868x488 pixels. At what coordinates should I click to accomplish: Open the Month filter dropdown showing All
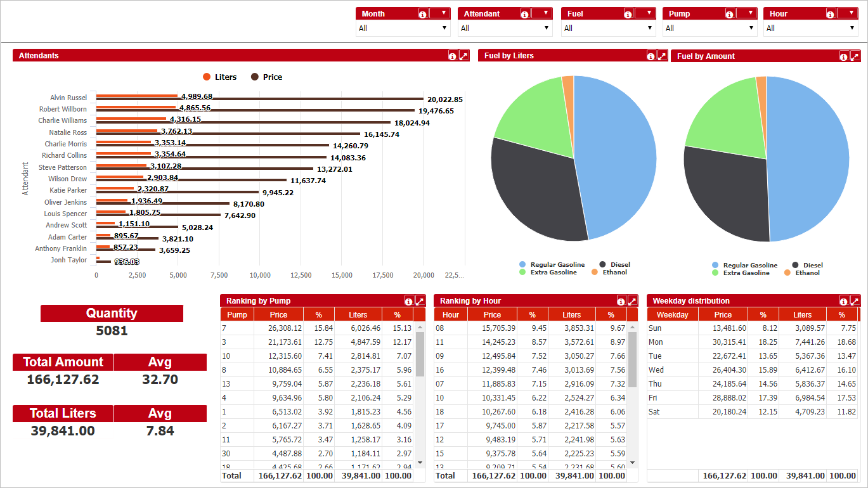tap(403, 28)
